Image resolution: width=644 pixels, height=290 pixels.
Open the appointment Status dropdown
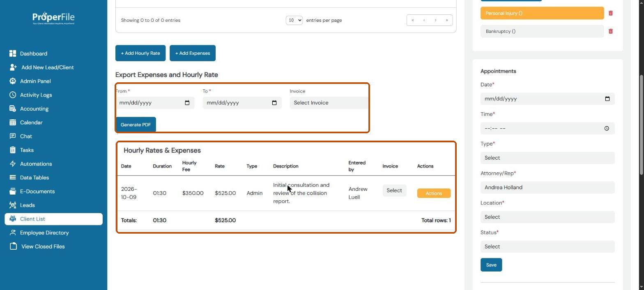click(547, 247)
